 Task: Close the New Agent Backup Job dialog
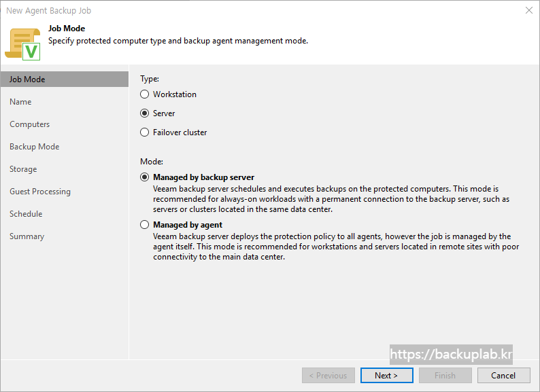click(x=529, y=10)
